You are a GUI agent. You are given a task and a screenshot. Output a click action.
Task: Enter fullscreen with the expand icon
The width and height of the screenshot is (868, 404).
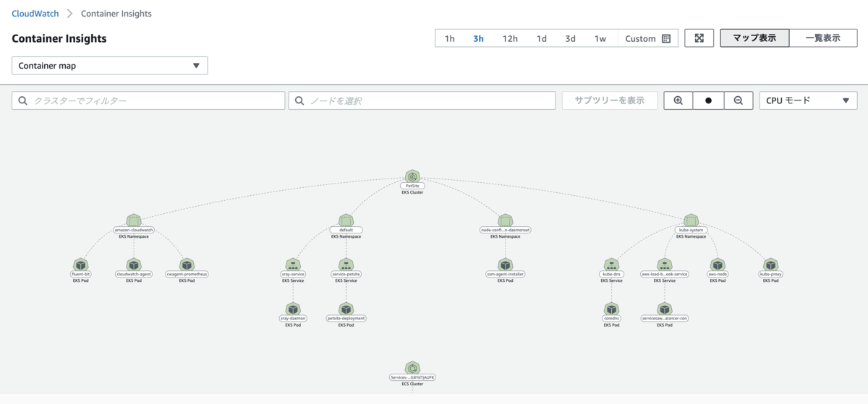tap(699, 38)
